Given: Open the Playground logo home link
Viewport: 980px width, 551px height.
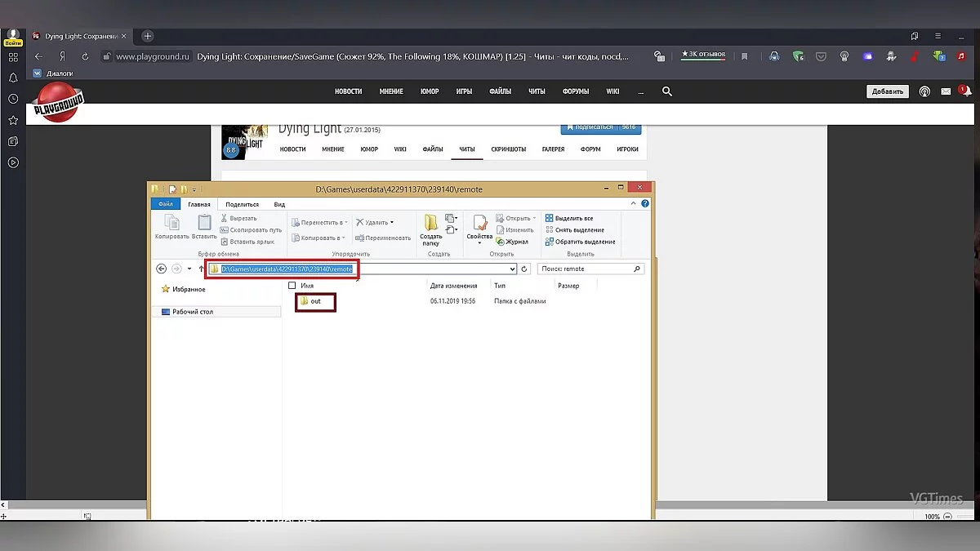Looking at the screenshot, I should point(57,103).
